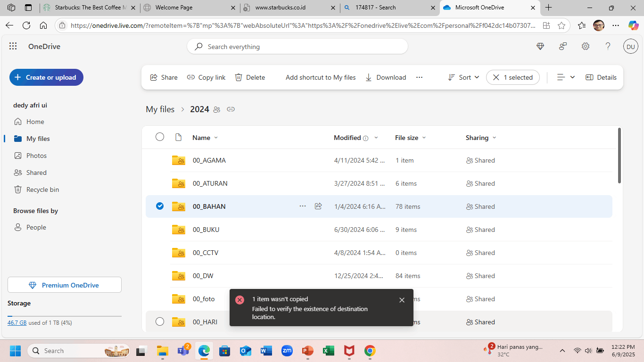Deselect the 00_BAHAN folder checkmark
Screen dimensions: 644x362
(159, 206)
